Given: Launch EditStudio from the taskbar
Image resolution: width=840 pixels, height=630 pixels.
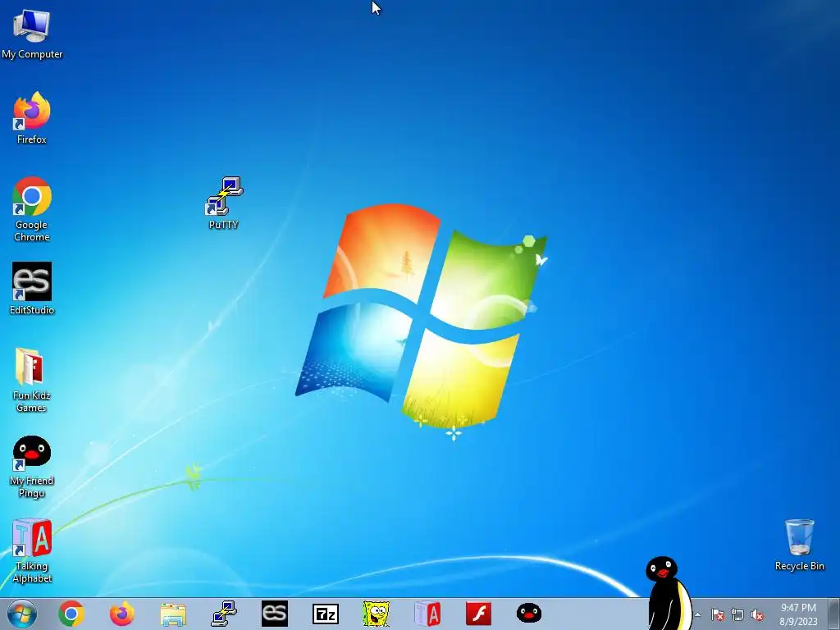Looking at the screenshot, I should point(275,614).
